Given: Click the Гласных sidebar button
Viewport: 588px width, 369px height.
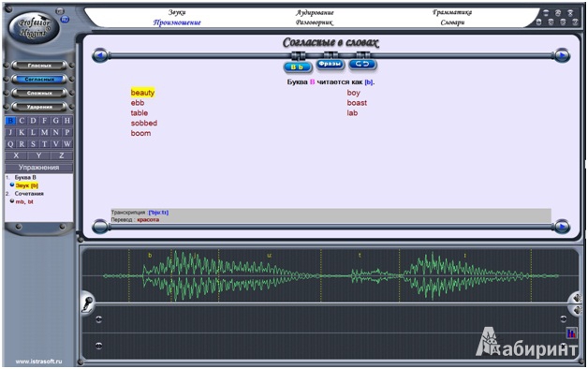Looking at the screenshot, I should (39, 66).
